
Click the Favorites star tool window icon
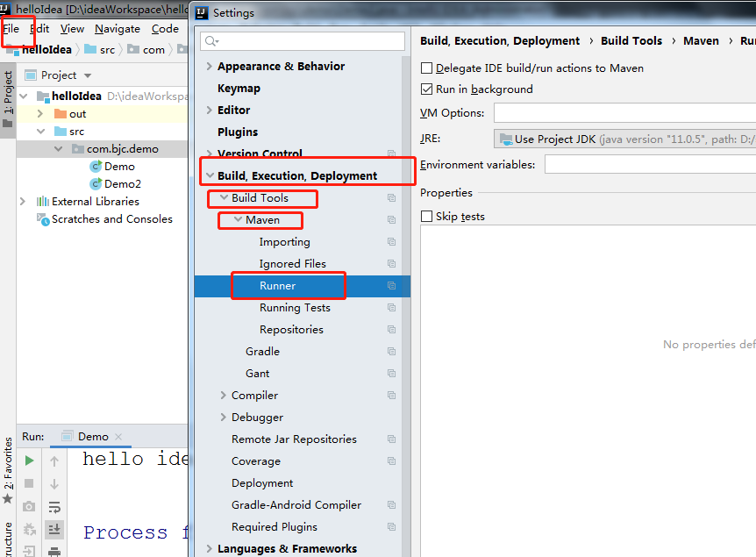tap(8, 498)
